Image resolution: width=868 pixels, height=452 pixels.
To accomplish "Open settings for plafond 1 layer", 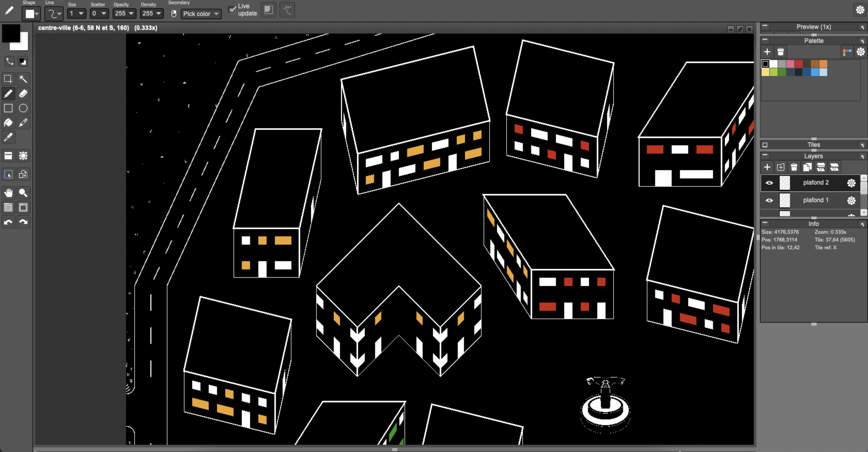I will coord(851,200).
